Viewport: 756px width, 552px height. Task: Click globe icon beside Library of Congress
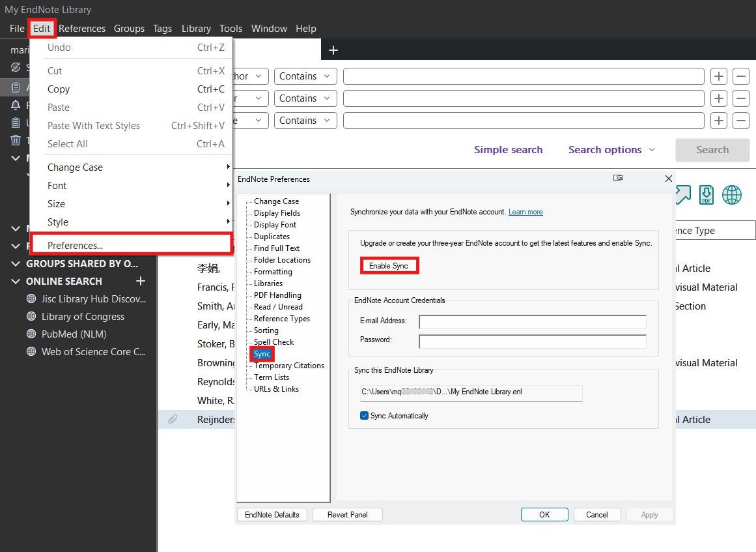(x=31, y=317)
